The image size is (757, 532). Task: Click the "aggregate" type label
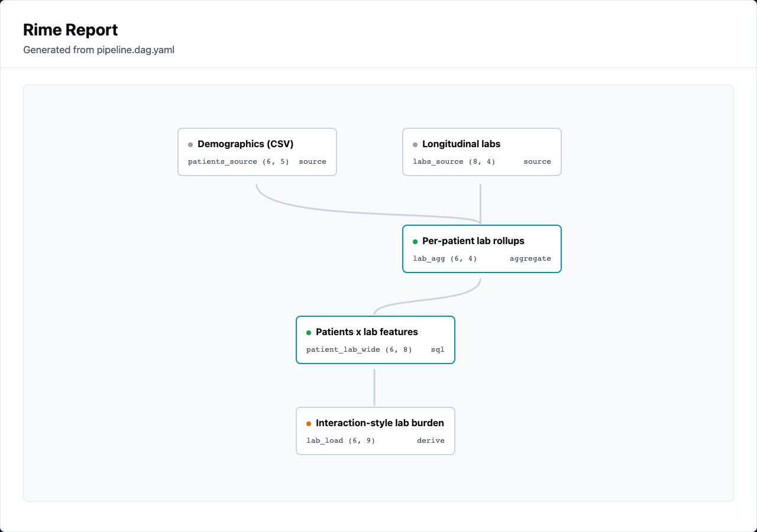530,258
